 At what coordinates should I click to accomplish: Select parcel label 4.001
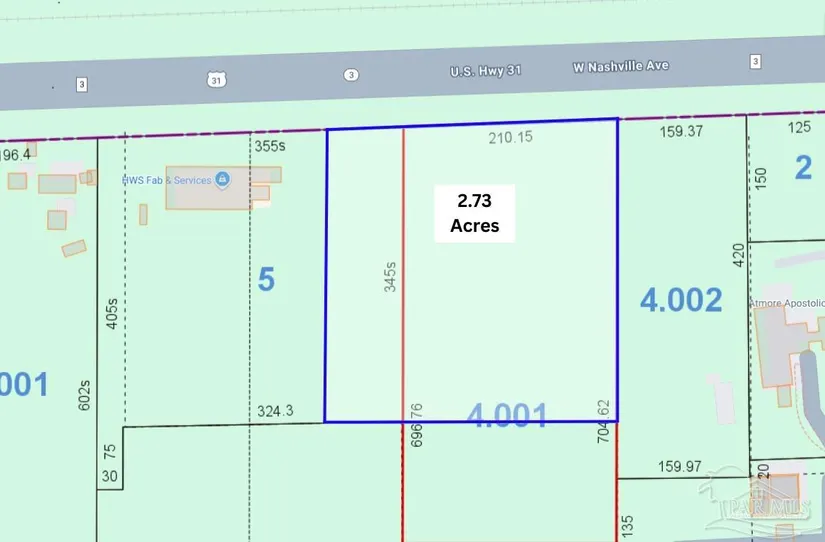pyautogui.click(x=508, y=416)
